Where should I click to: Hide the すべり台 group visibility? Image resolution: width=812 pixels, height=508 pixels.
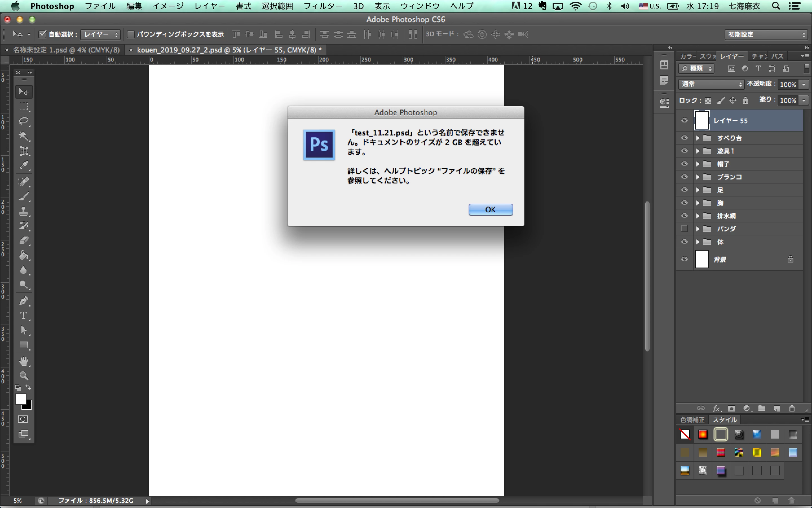(x=685, y=138)
